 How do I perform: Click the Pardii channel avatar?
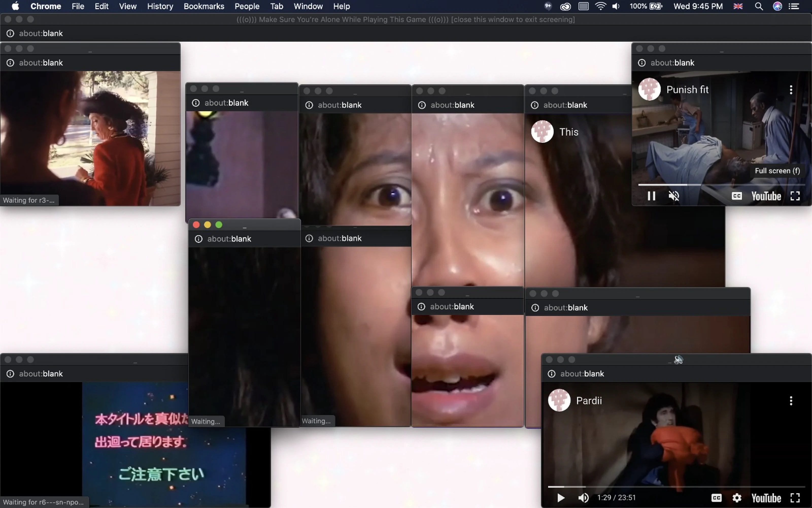pos(559,400)
